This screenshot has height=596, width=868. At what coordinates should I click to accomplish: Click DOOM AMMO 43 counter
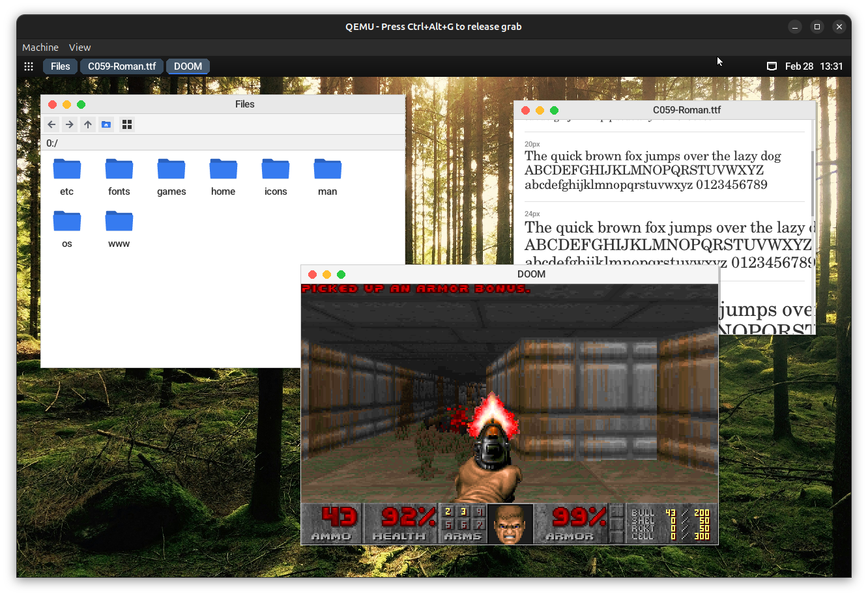(332, 524)
